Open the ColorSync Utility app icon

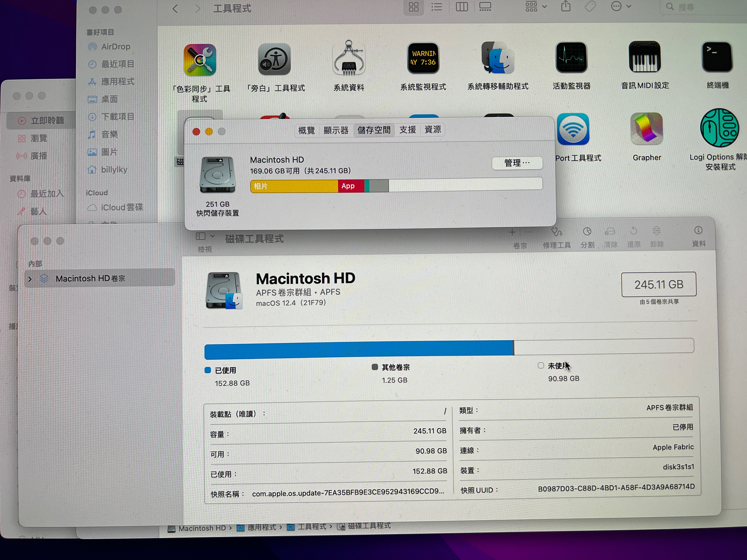200,60
